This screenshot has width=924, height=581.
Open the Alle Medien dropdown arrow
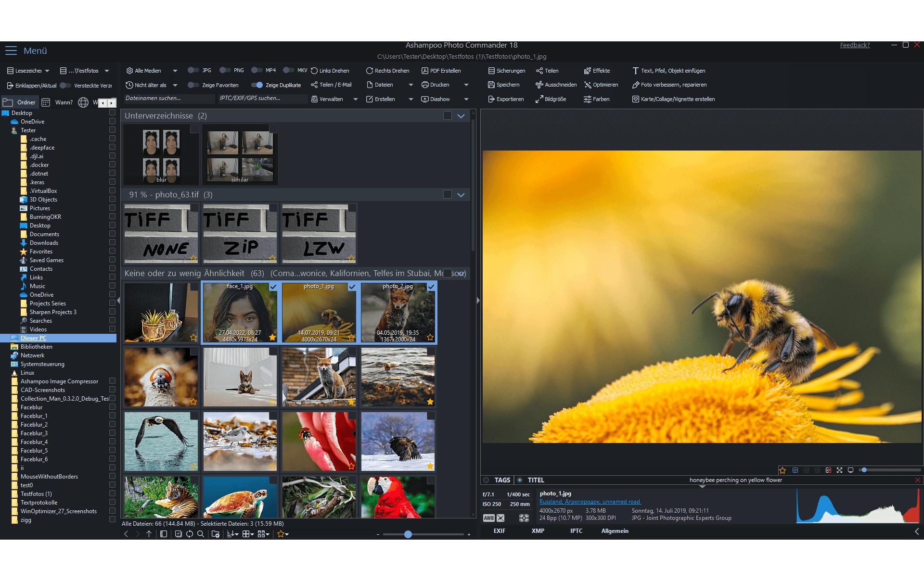pyautogui.click(x=175, y=71)
